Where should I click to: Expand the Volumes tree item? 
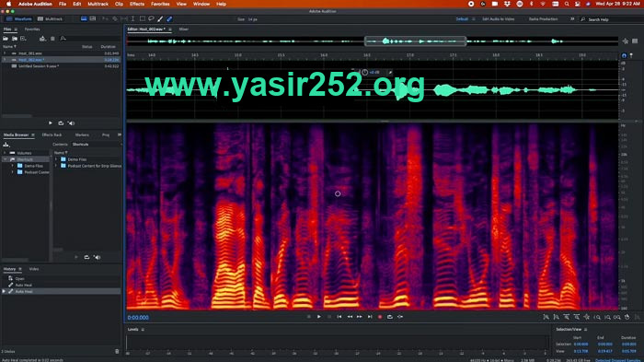5,153
